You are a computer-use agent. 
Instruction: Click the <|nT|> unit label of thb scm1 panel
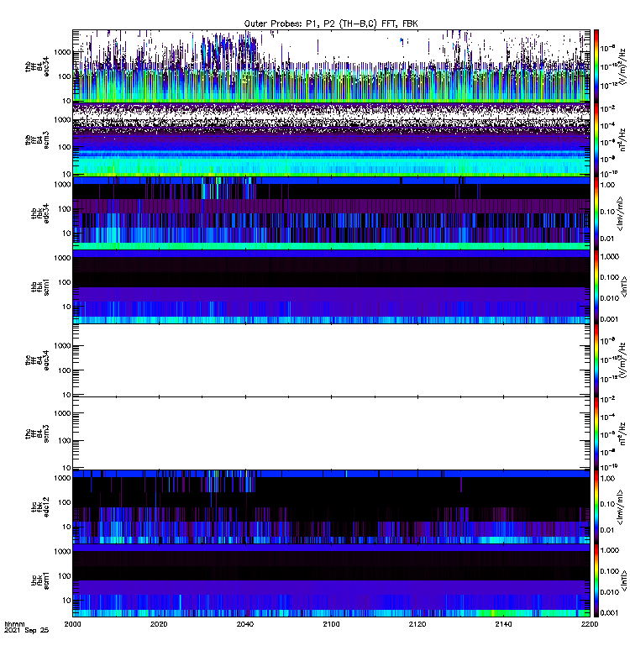[x=623, y=286]
